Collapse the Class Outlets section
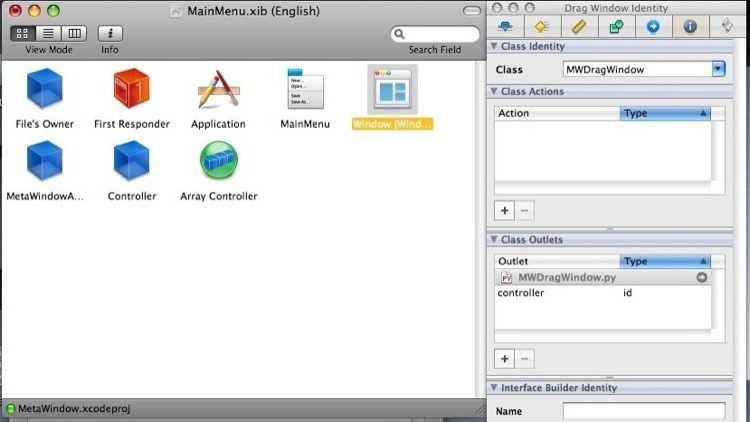750x422 pixels. click(x=494, y=239)
